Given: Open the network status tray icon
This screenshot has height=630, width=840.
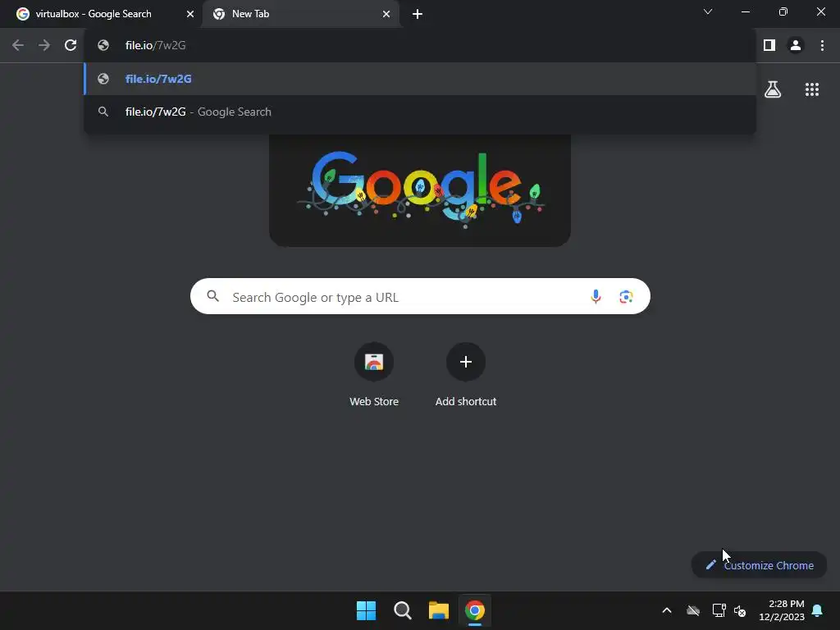Looking at the screenshot, I should tap(719, 610).
